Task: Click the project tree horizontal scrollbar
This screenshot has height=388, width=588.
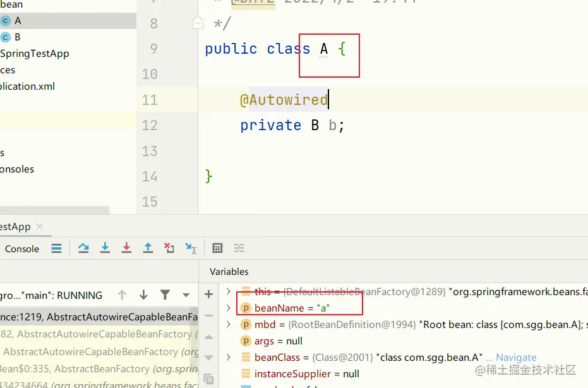Action: pos(55,209)
